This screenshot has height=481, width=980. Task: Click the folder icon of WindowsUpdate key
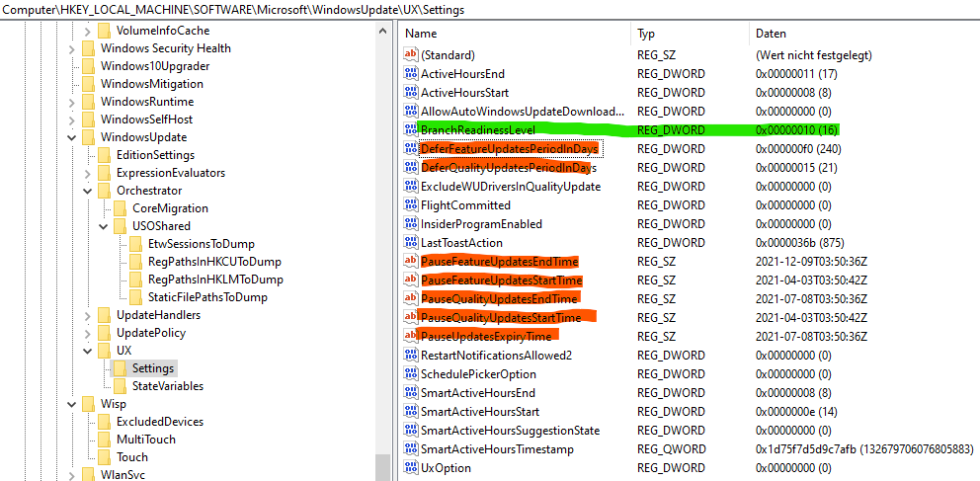pos(88,137)
